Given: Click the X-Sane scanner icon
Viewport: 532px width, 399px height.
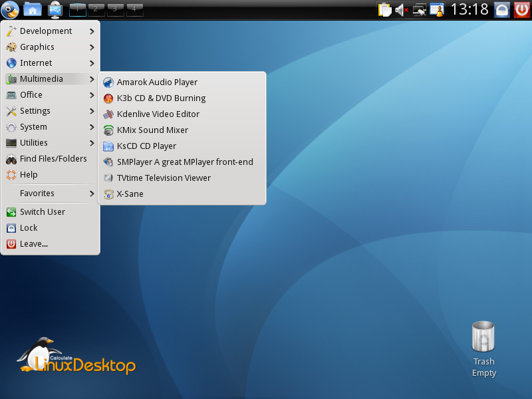Looking at the screenshot, I should coord(108,194).
